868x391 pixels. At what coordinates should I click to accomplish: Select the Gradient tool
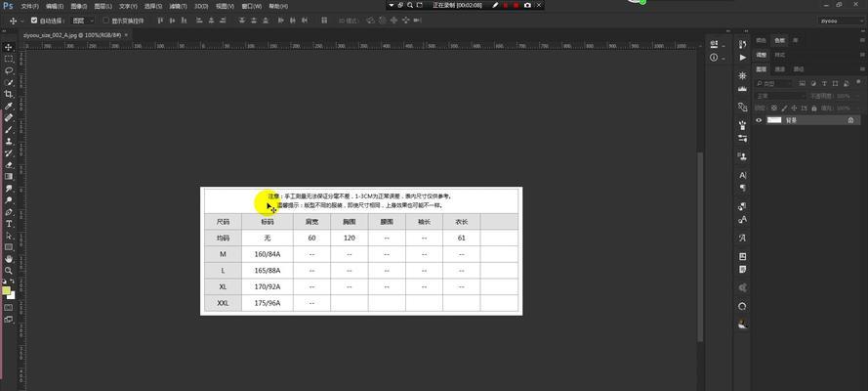click(9, 177)
